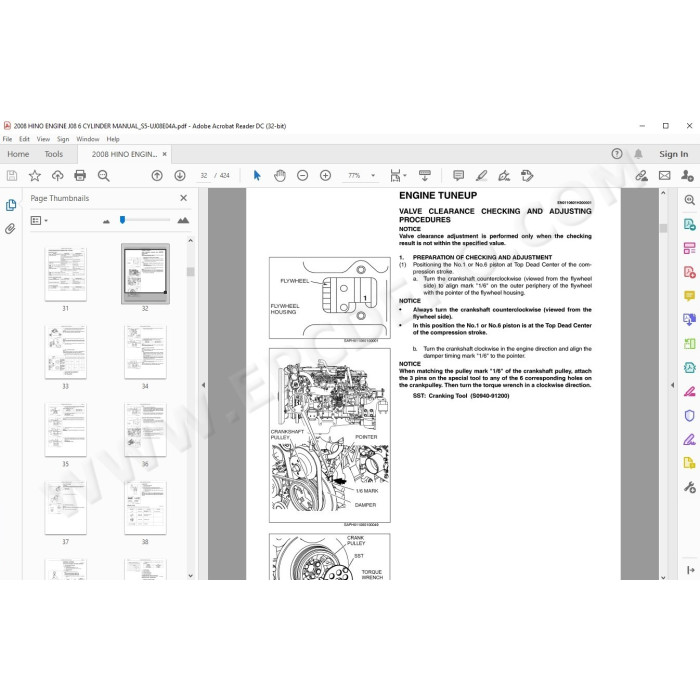Screen dimensions: 700x700
Task: Bookmark file with the star icon
Action: click(x=34, y=175)
